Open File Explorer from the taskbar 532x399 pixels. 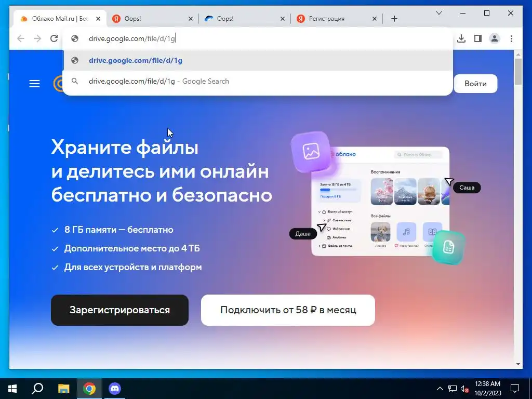(x=63, y=389)
